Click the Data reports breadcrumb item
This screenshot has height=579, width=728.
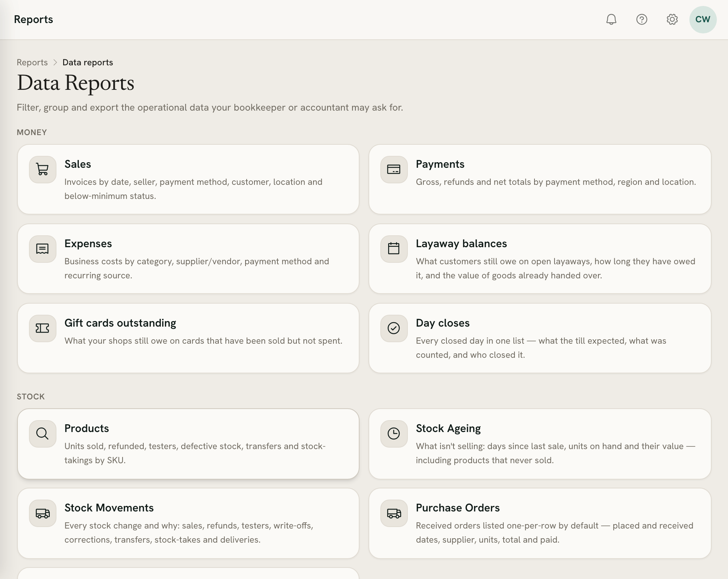pyautogui.click(x=88, y=62)
